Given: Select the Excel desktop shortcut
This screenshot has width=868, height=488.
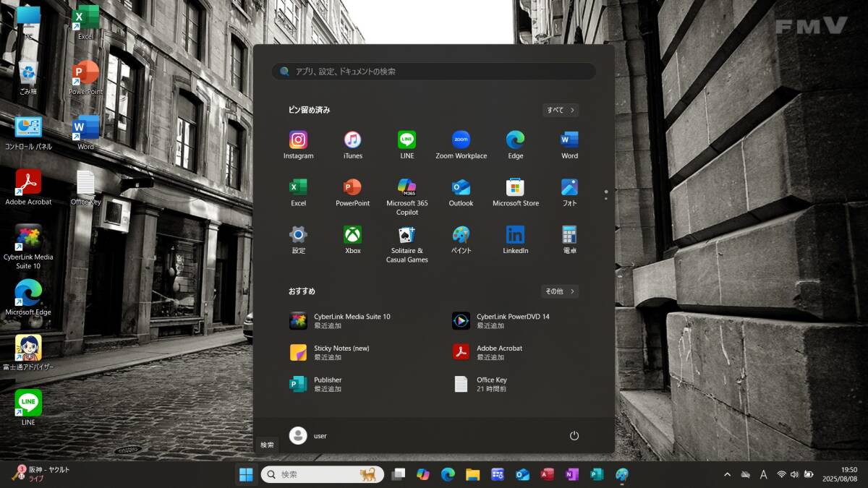Looking at the screenshot, I should pyautogui.click(x=85, y=22).
